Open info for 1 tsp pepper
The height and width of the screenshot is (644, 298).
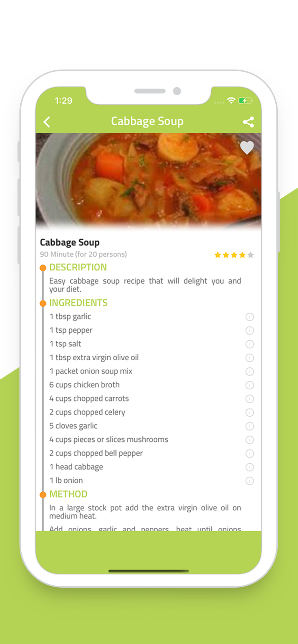pyautogui.click(x=250, y=331)
